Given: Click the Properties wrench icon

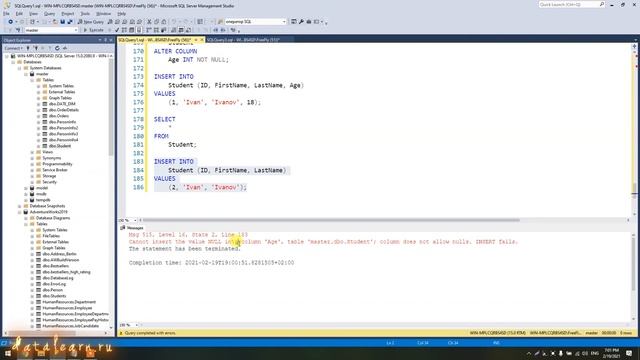Looking at the screenshot, I should [x=301, y=22].
